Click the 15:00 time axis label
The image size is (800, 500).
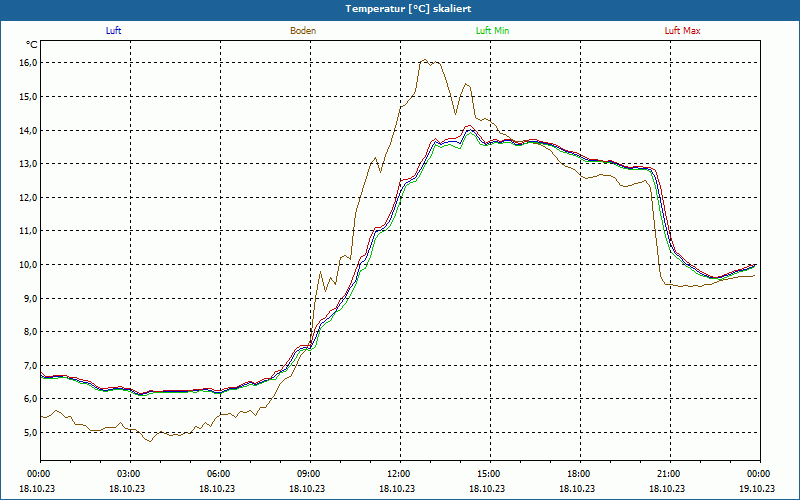(490, 474)
